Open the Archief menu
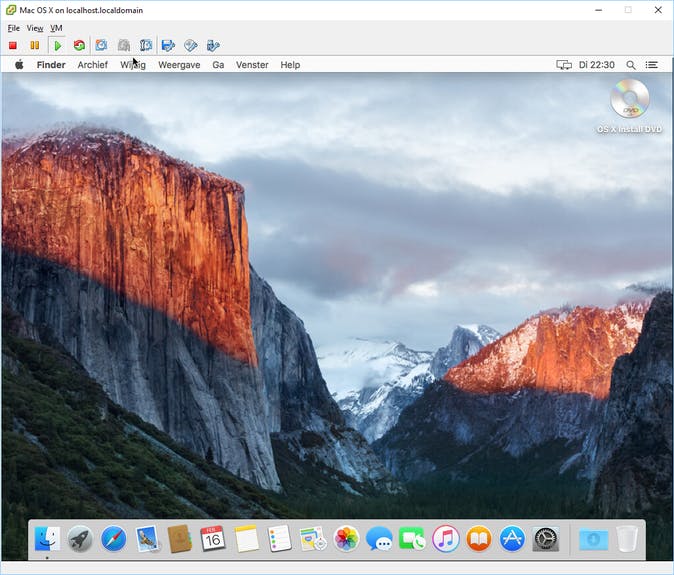The width and height of the screenshot is (674, 575). [x=92, y=65]
